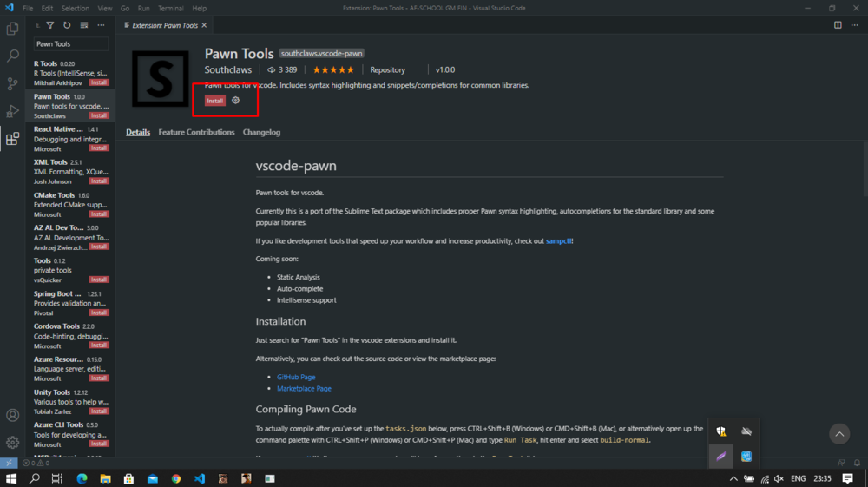Click the Southclaws publisher name

pyautogui.click(x=228, y=69)
